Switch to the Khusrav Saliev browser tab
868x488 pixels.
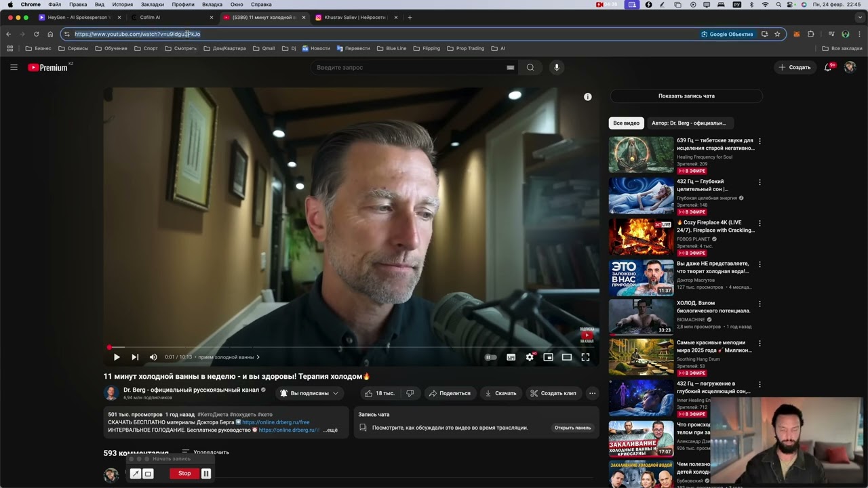(x=355, y=17)
